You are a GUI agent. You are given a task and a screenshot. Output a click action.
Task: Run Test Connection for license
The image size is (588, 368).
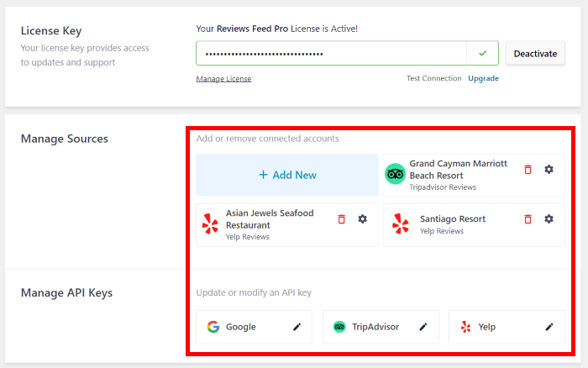[433, 78]
